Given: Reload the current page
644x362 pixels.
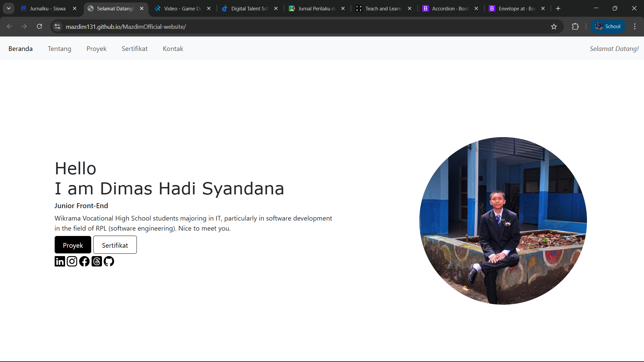Looking at the screenshot, I should click(39, 26).
